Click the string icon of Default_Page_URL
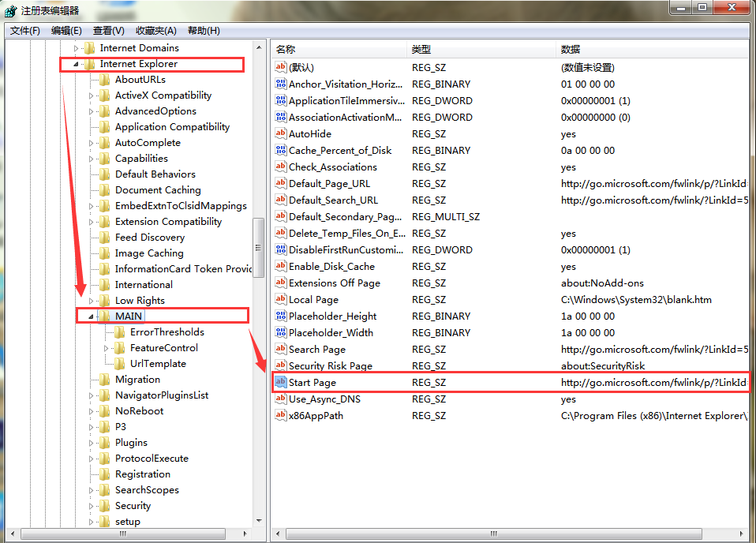The height and width of the screenshot is (543, 756). coord(281,183)
